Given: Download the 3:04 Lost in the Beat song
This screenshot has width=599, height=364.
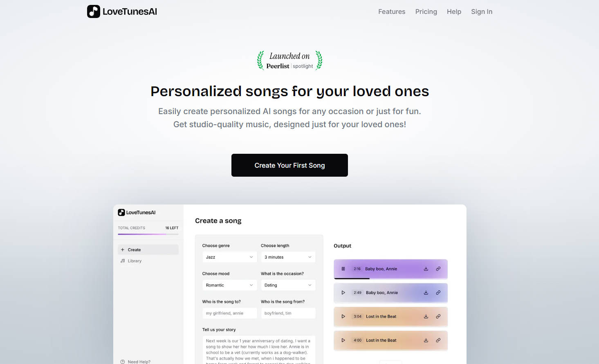Looking at the screenshot, I should click(426, 317).
